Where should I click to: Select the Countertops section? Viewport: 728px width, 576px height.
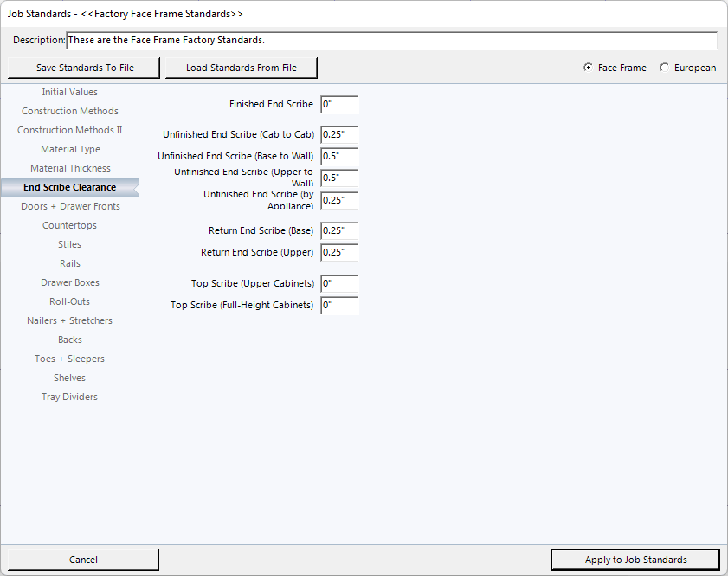tap(69, 225)
